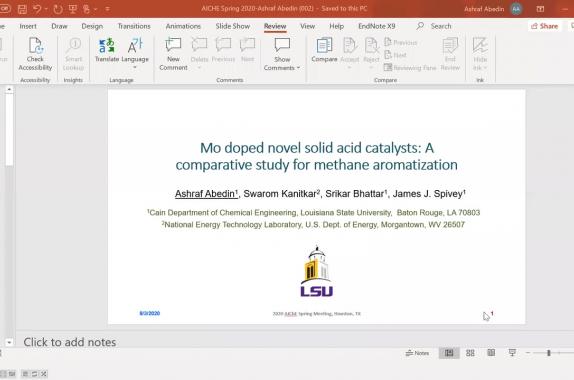
Task: Expand the Show Comments dropdown
Action: (298, 68)
